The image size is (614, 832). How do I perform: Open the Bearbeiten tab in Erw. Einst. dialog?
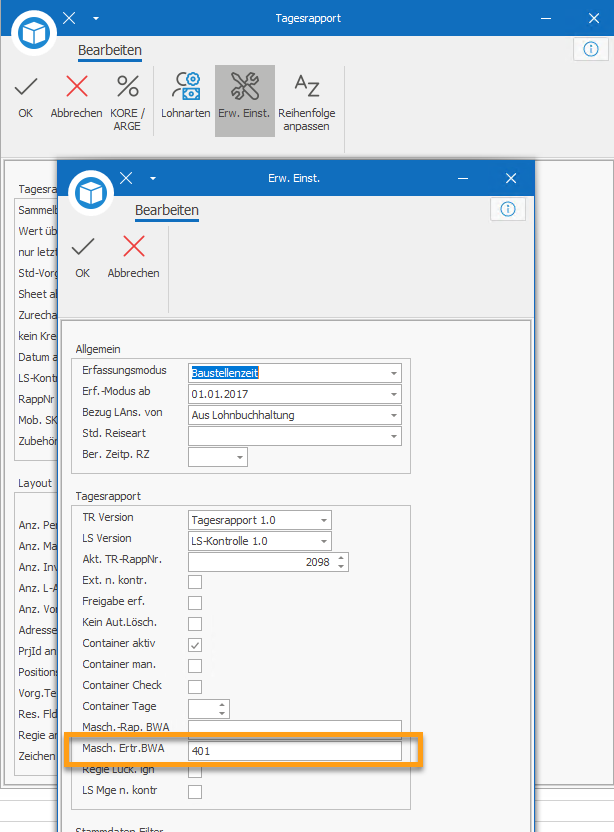[x=167, y=211]
